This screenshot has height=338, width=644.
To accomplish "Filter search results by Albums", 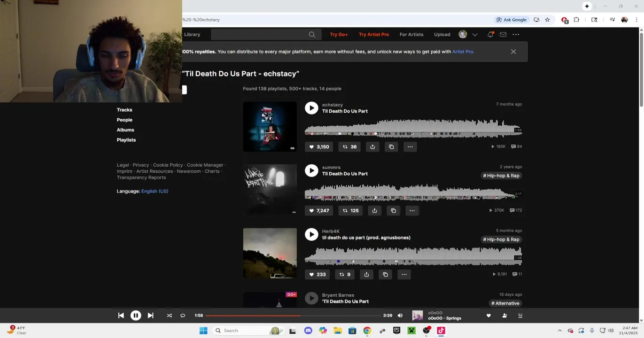I will pos(125,130).
